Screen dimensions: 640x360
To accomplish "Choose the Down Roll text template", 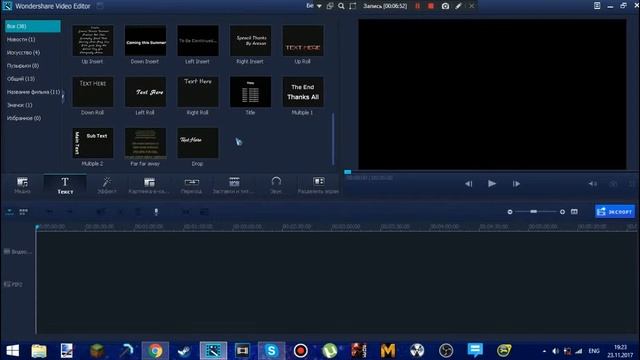I will pos(93,92).
